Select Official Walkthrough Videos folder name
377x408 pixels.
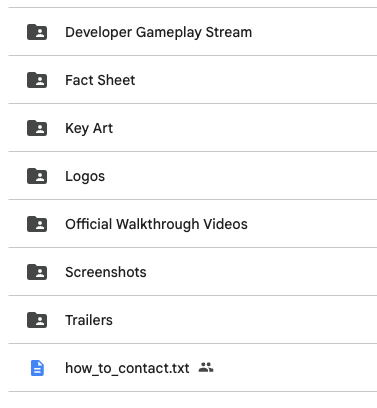[156, 224]
